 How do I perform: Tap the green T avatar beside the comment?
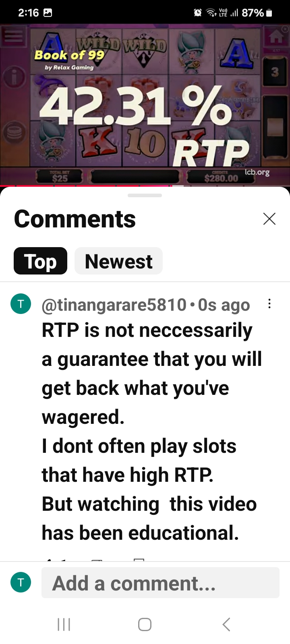click(21, 304)
